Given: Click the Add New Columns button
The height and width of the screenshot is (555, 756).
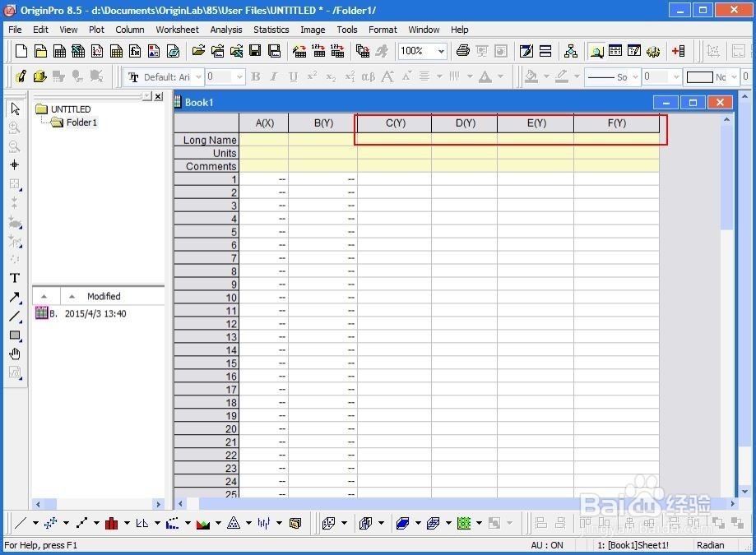Looking at the screenshot, I should pyautogui.click(x=679, y=51).
